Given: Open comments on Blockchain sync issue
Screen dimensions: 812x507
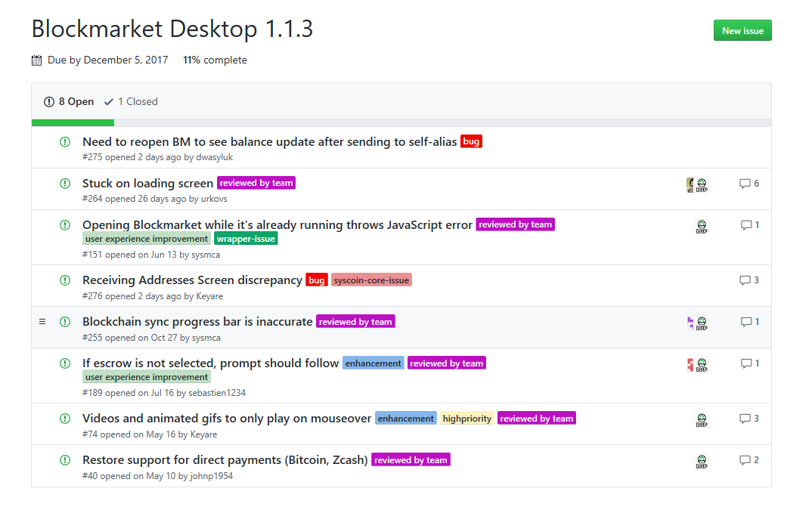Looking at the screenshot, I should tap(750, 322).
